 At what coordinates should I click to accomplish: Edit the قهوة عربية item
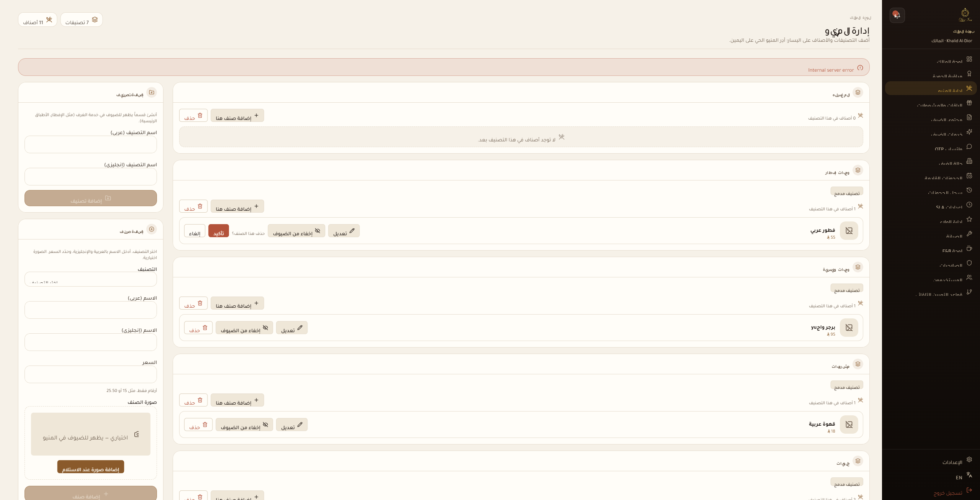click(292, 425)
